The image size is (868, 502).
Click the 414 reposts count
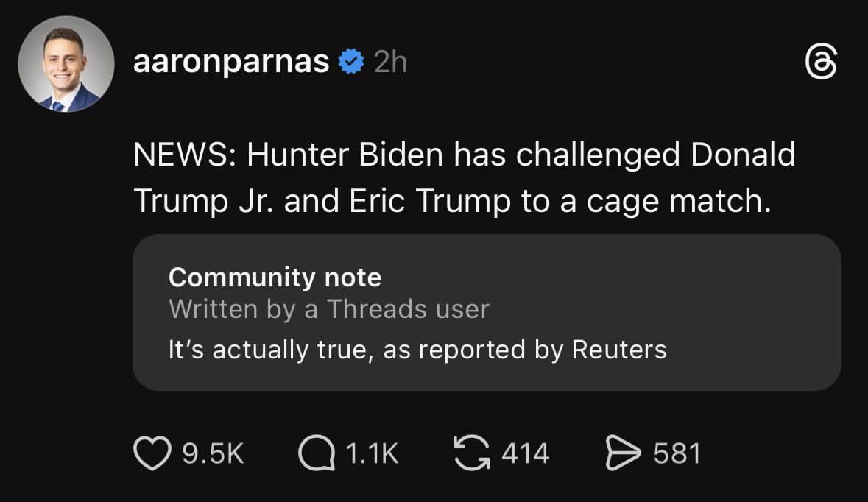526,453
